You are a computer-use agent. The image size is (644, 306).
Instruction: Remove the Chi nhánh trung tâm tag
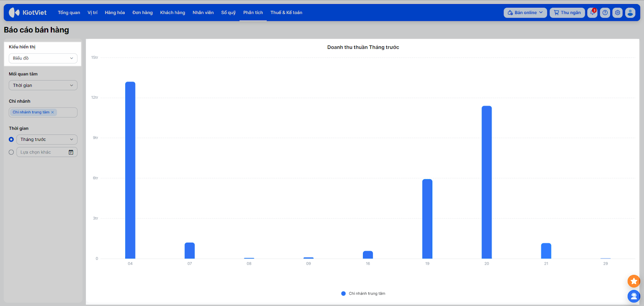[x=52, y=112]
